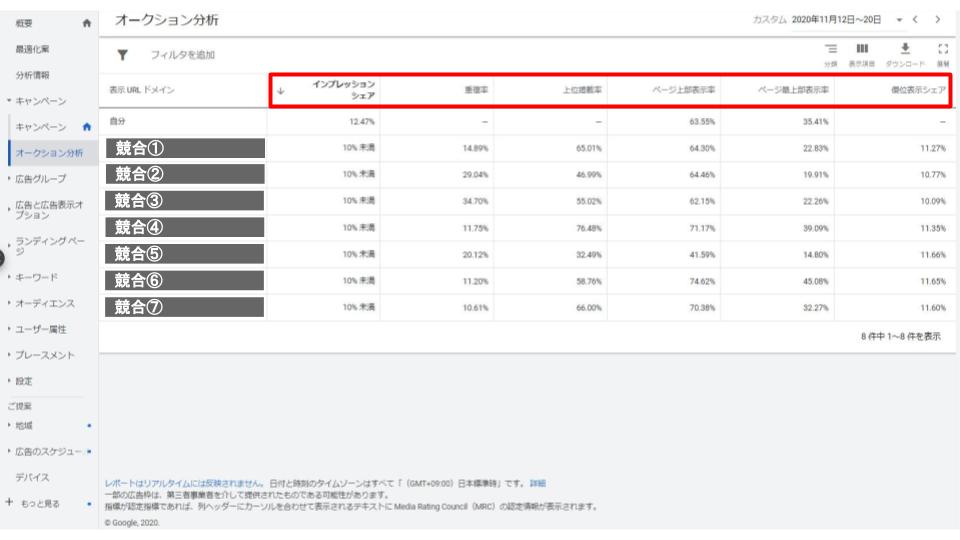
Task: Click the 65.01% value in 競合① row
Action: click(x=588, y=148)
